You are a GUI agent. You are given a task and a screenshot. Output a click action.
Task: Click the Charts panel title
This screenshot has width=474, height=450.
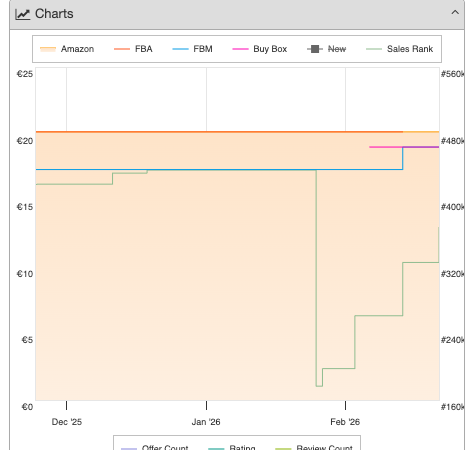54,14
